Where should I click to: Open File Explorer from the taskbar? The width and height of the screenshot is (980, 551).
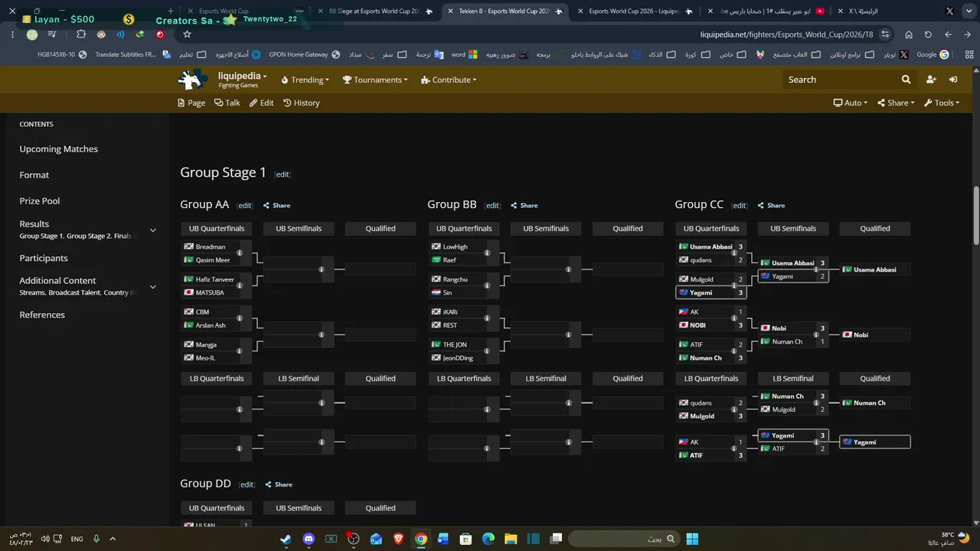[x=511, y=539]
